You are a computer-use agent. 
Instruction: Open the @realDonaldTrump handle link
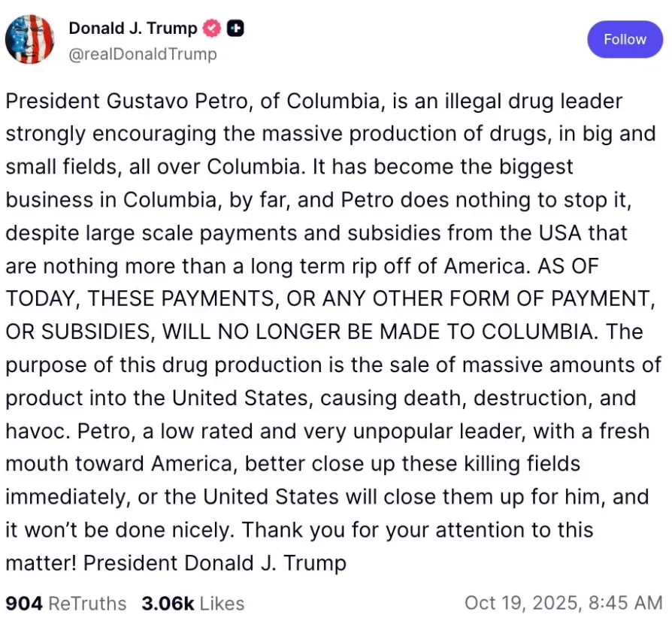point(143,54)
